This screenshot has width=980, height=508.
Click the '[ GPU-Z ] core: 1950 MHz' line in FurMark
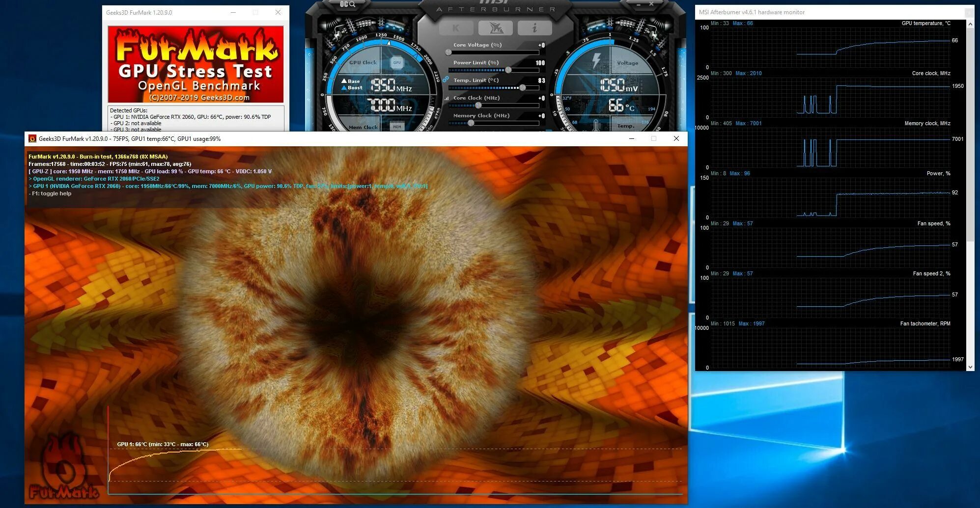click(150, 171)
